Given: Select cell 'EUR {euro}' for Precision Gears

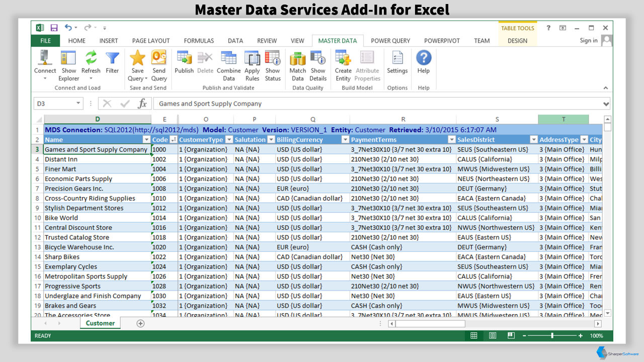Looking at the screenshot, I should 312,189.
